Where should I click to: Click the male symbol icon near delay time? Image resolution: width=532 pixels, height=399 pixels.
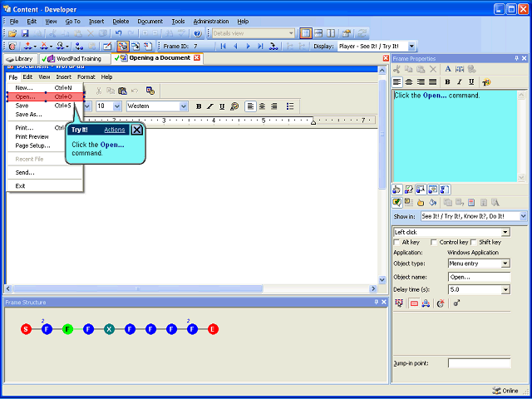(x=457, y=303)
